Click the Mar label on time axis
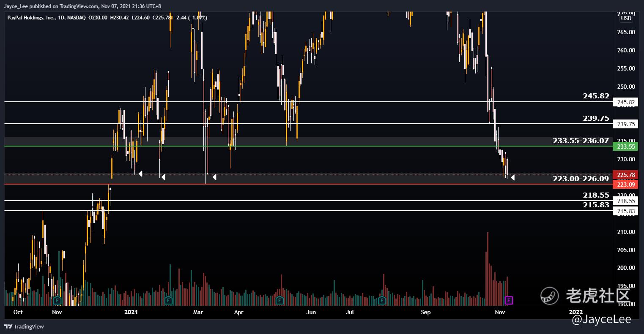 pyautogui.click(x=198, y=312)
